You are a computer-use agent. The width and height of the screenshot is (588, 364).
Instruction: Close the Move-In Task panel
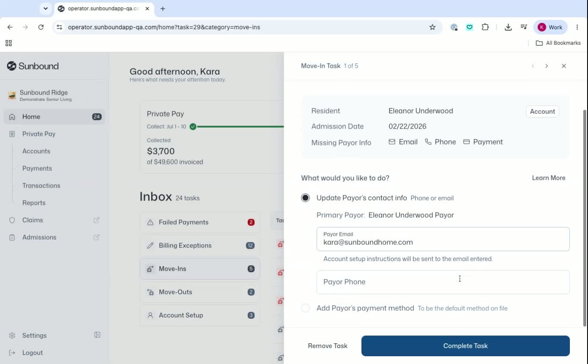coord(564,66)
